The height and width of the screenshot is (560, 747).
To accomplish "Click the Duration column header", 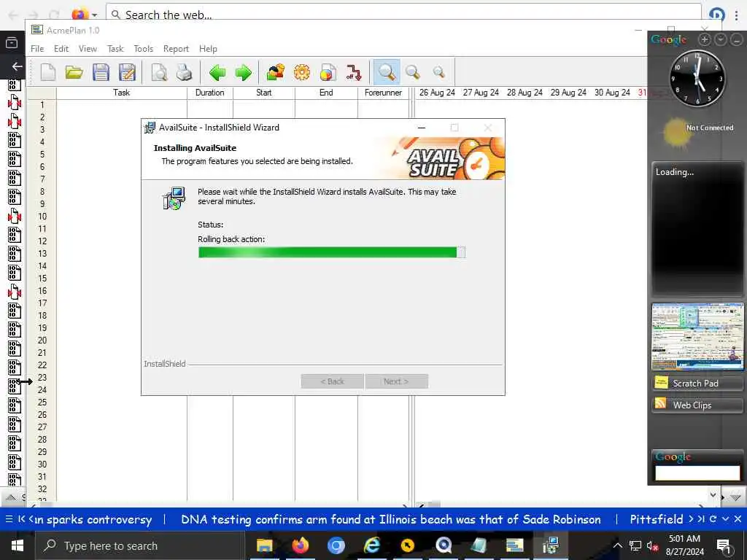I will 209,93.
